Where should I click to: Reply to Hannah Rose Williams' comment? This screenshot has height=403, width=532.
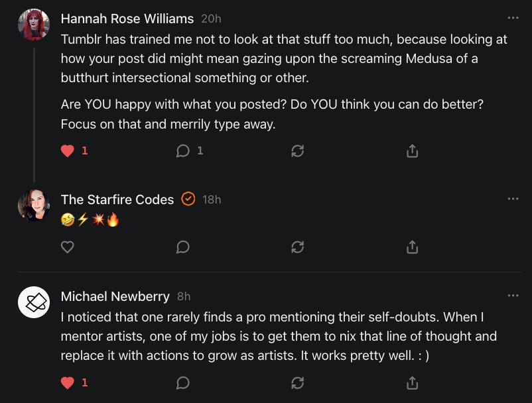pyautogui.click(x=183, y=151)
